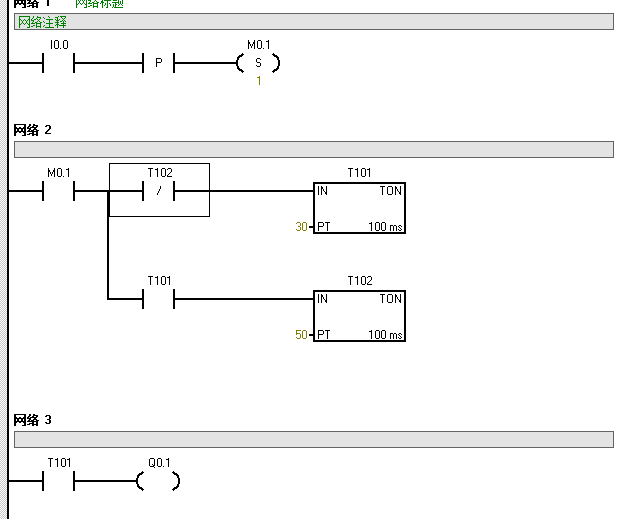Click the 网络标题 title text
Image resolution: width=623 pixels, height=519 pixels.
(100, 4)
